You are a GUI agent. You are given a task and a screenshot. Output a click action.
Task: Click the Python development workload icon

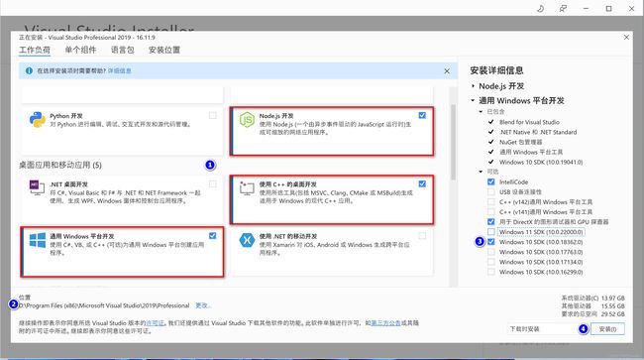[38, 120]
